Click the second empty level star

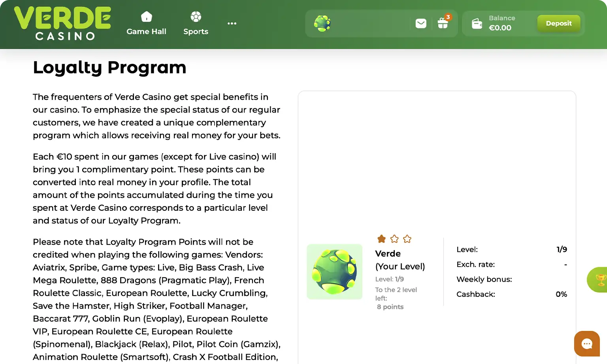pos(394,239)
